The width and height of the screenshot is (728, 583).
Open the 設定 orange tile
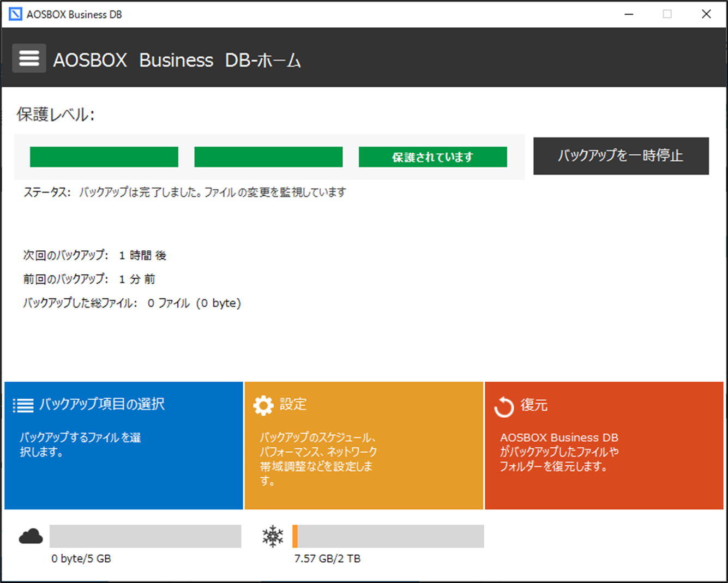364,446
